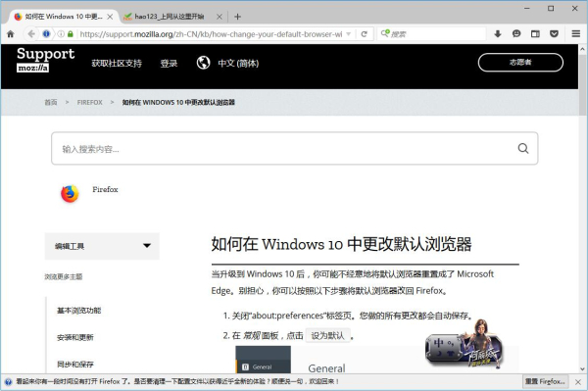Click the scrollbar down arrow
The height and width of the screenshot is (391, 588).
coord(582,368)
